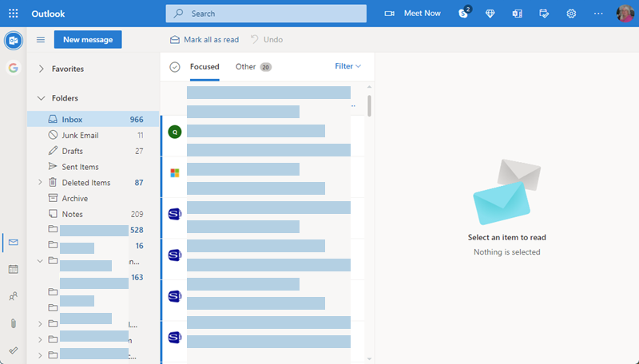Open the Outlook add-in icon in header
Screen dimensions: 639x364
(517, 14)
